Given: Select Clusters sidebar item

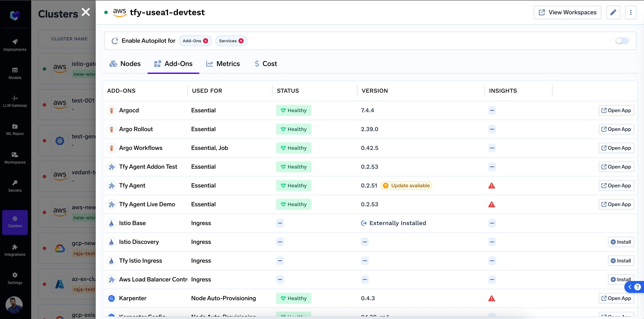Looking at the screenshot, I should click(x=15, y=222).
